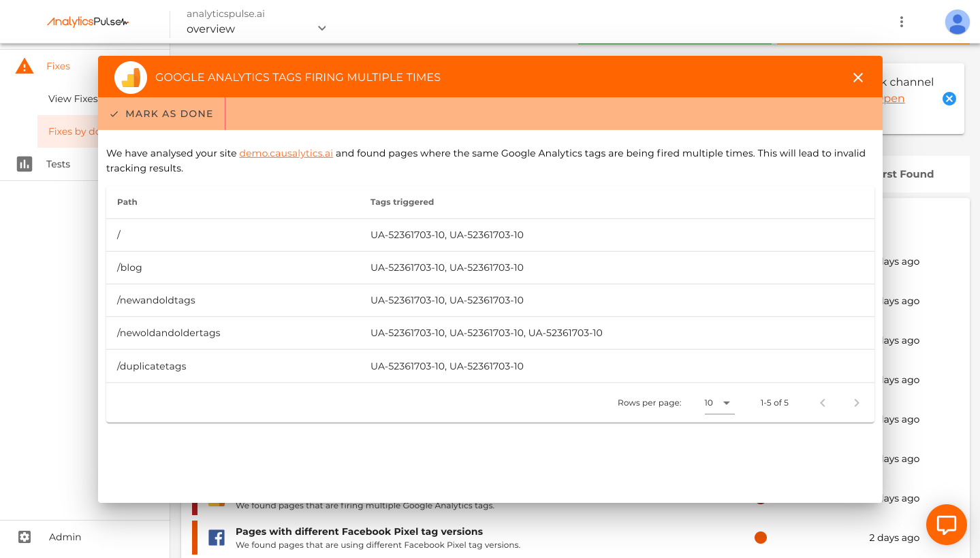This screenshot has height=558, width=980.
Task: Click the Path column header
Action: [127, 202]
